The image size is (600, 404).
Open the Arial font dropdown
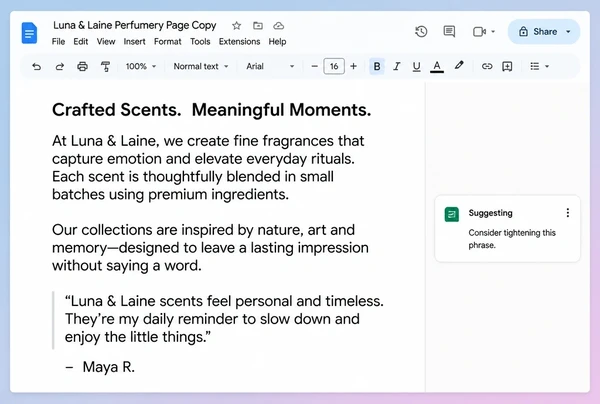point(270,66)
